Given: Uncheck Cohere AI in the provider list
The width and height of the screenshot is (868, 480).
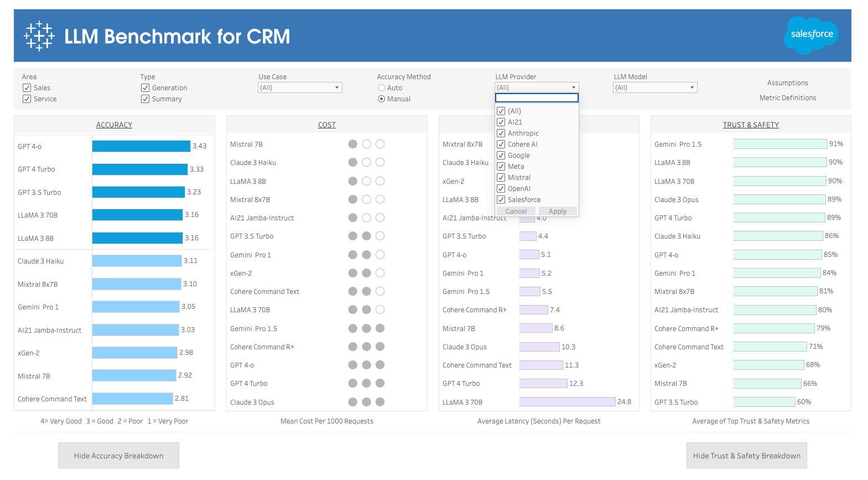Looking at the screenshot, I should tap(501, 144).
